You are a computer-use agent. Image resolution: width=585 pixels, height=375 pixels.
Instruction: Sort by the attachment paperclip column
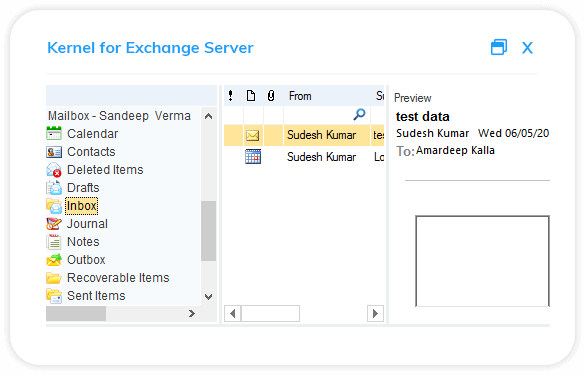click(271, 96)
